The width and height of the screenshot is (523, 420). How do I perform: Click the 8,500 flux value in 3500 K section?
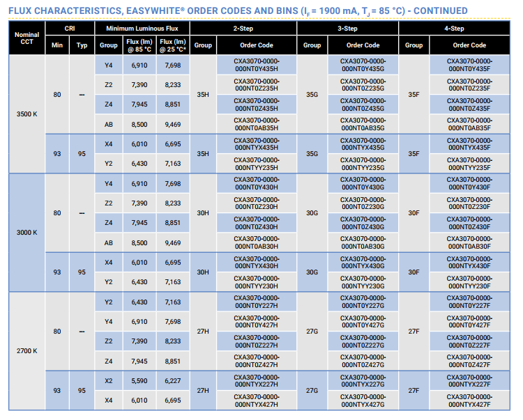(x=139, y=124)
